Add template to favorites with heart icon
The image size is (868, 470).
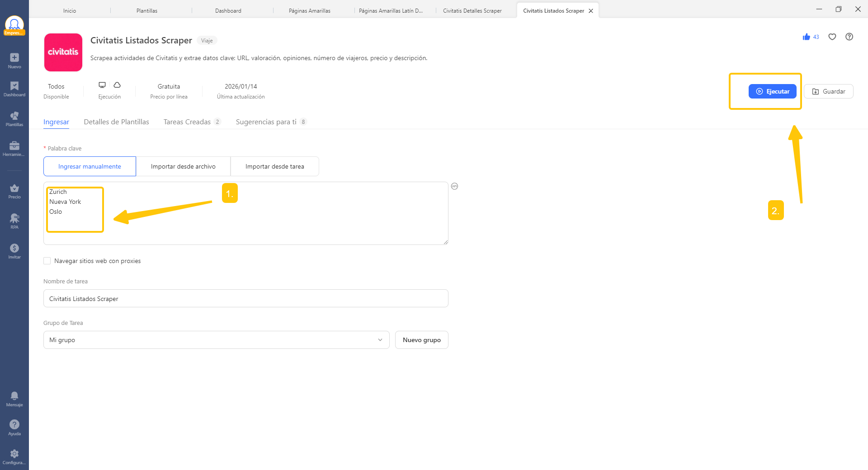pyautogui.click(x=832, y=37)
